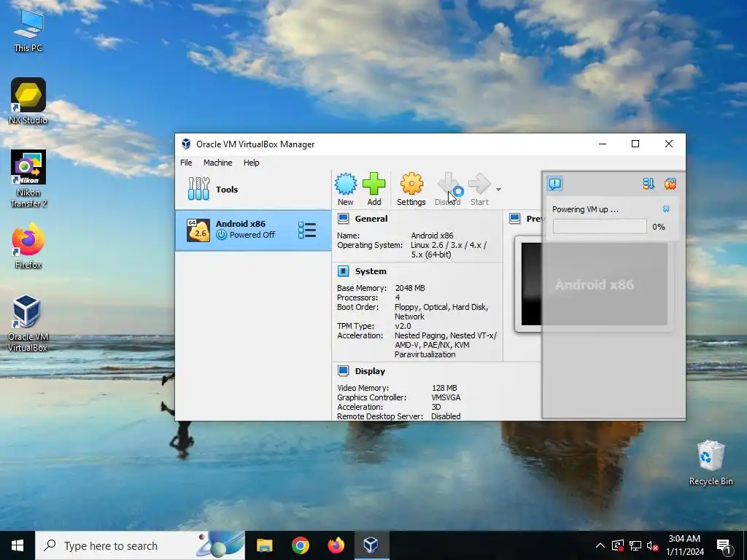Open Oracle VM VirtualBox desktop shortcut

27,323
